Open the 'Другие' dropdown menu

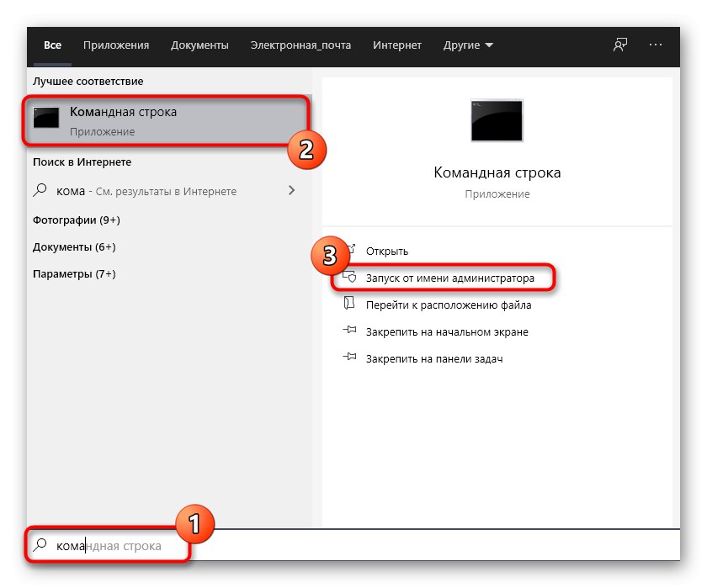(x=468, y=45)
